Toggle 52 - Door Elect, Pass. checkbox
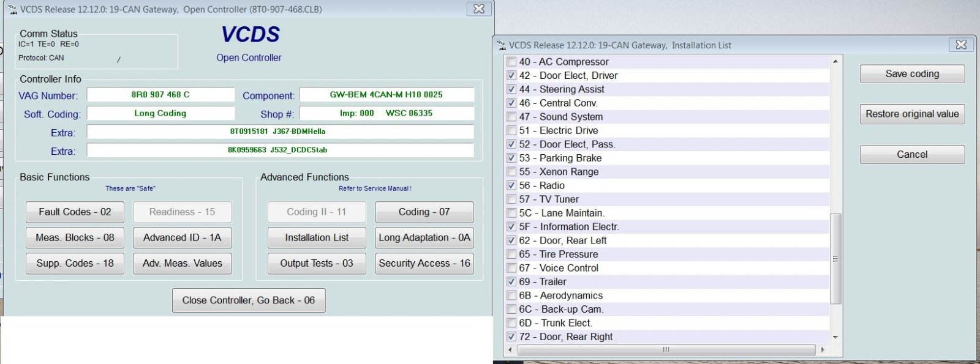The height and width of the screenshot is (364, 980). coord(511,144)
